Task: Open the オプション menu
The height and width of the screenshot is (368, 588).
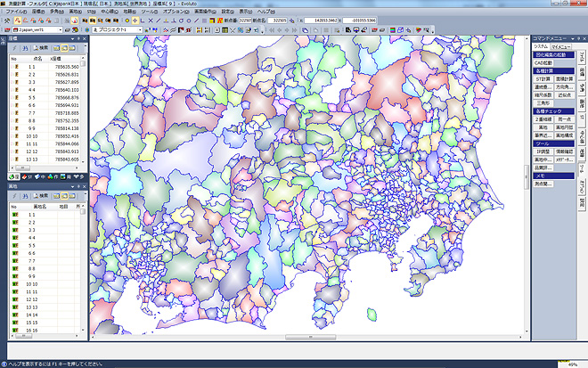Action: point(176,12)
